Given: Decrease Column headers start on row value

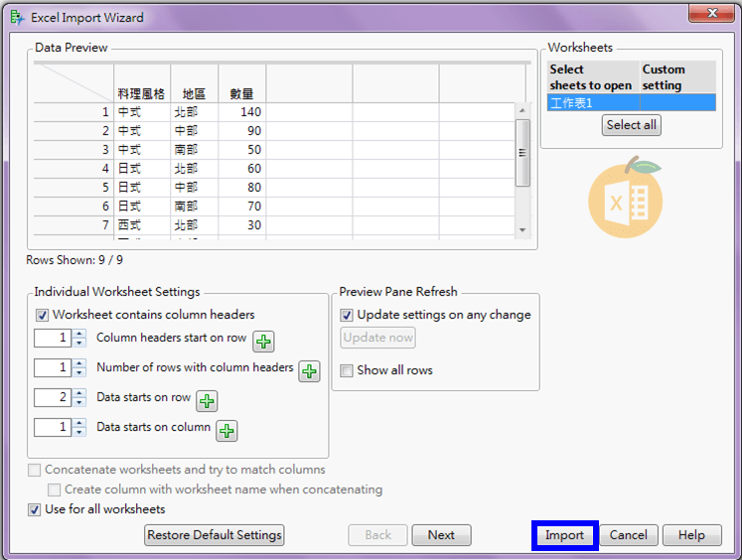Looking at the screenshot, I should click(x=79, y=343).
